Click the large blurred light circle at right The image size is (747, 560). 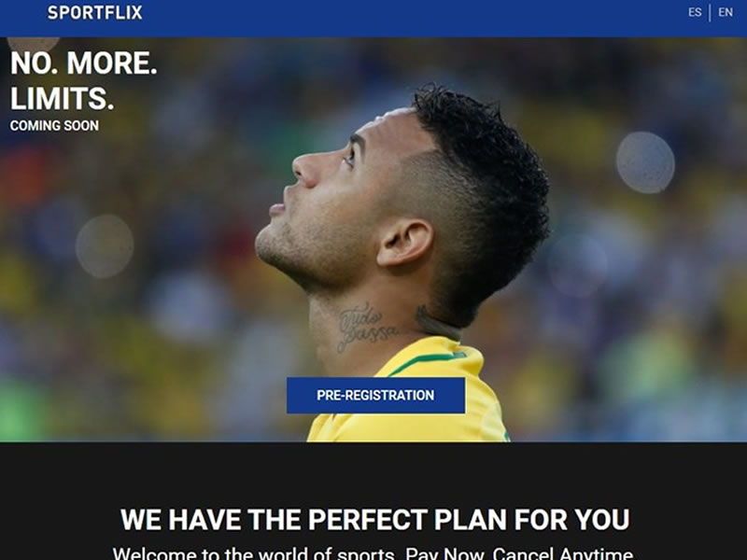[x=645, y=162]
